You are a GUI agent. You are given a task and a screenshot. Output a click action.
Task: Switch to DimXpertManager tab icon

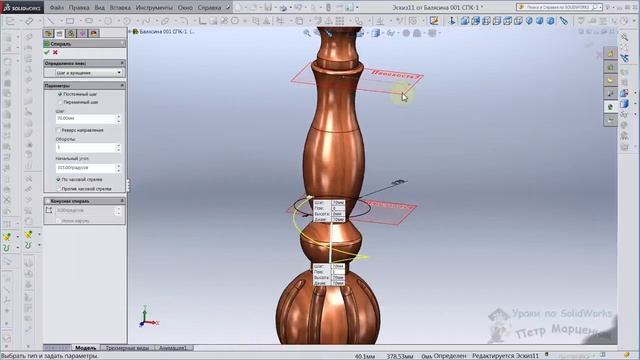tap(82, 33)
